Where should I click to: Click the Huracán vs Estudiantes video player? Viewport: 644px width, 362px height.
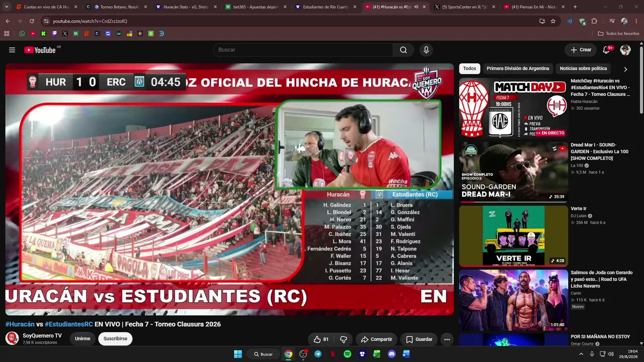[x=229, y=189]
